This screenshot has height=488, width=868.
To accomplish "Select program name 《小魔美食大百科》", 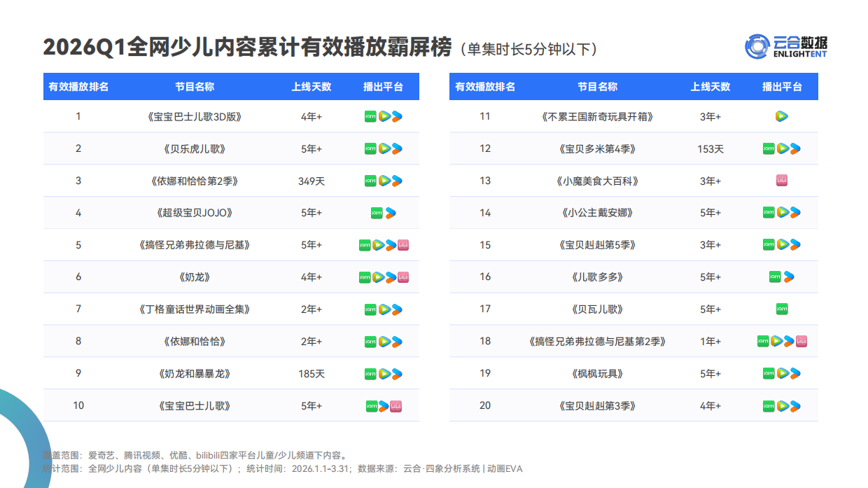I will tap(597, 181).
